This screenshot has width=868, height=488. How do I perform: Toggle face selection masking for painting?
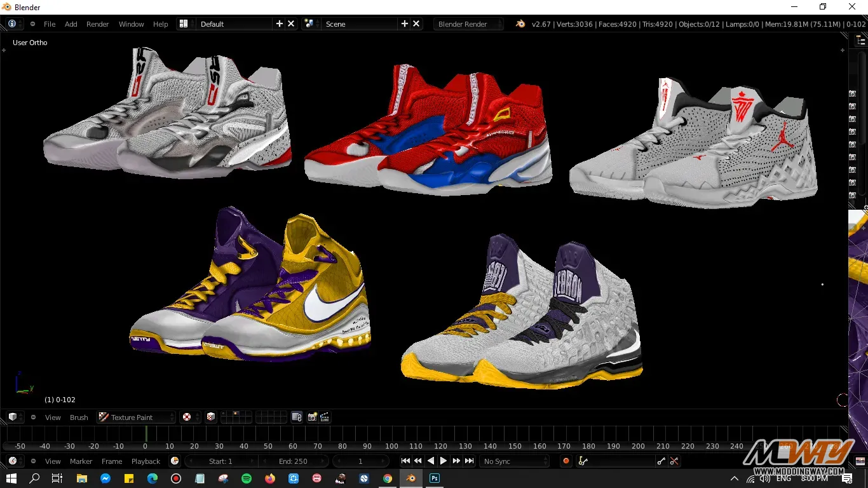pos(211,417)
